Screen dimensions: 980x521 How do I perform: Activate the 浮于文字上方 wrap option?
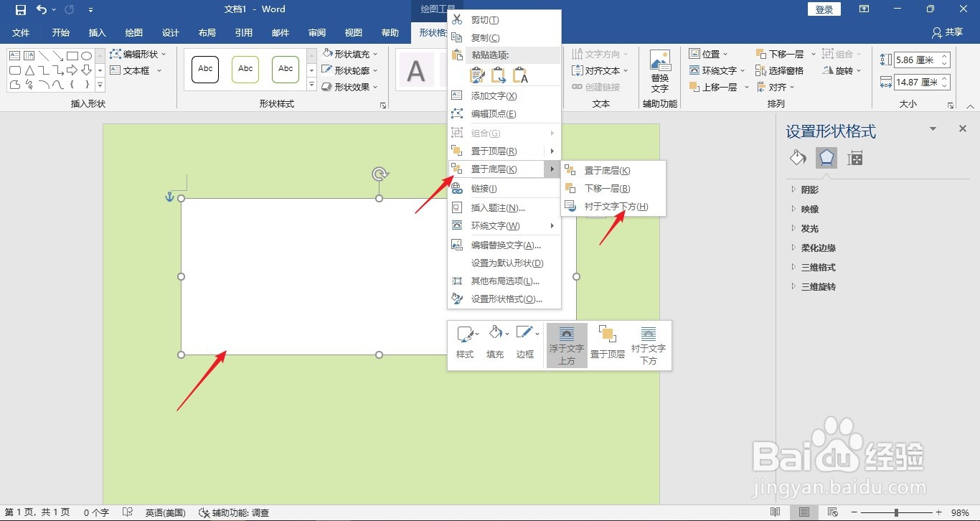[x=566, y=345]
